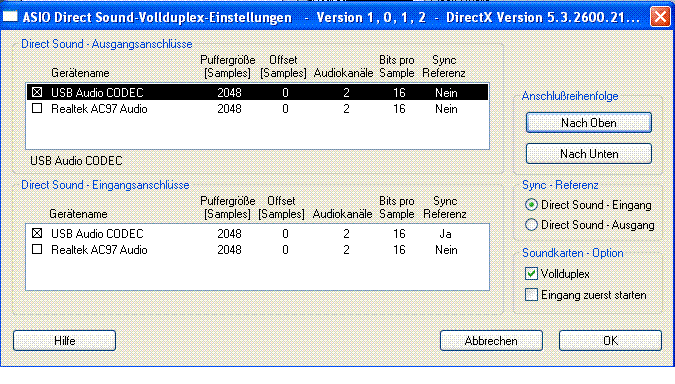The image size is (675, 384).
Task: Click offset 0 of input Realtek AC97 row
Action: point(285,250)
